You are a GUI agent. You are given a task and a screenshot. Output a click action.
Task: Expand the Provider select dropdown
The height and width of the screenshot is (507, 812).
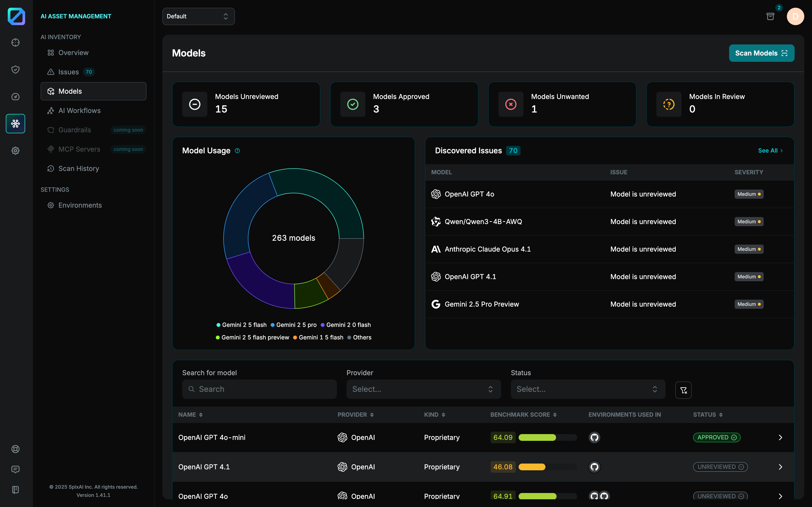pyautogui.click(x=423, y=389)
